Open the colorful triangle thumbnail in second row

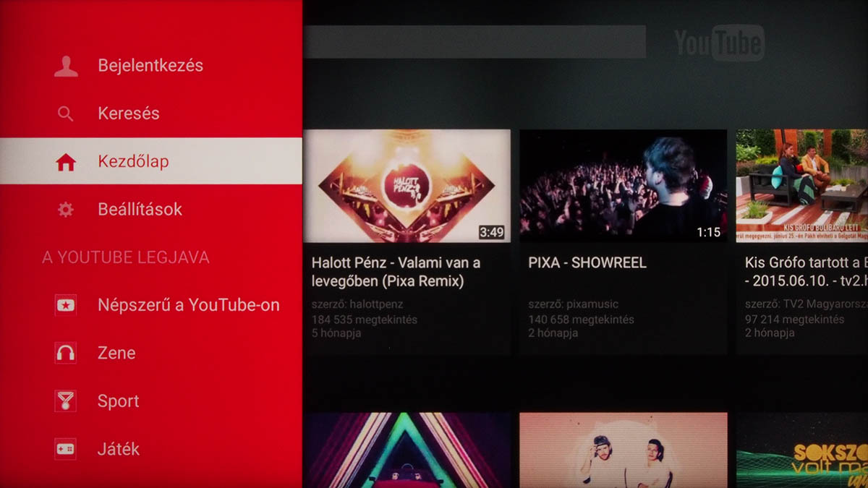(x=407, y=450)
